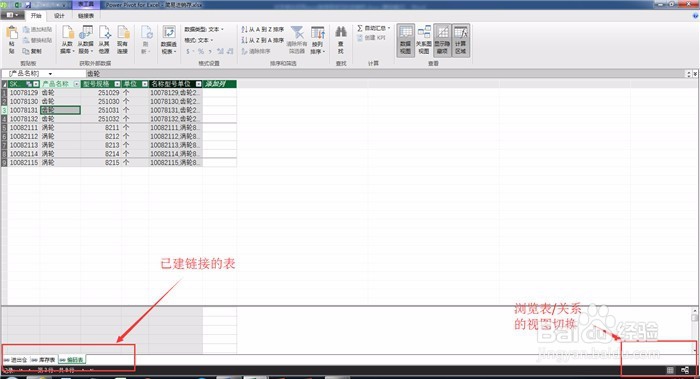Screen dimensions: 700x379
Task: Open 名称型号单位 column filter dropdown
Action: pos(198,84)
